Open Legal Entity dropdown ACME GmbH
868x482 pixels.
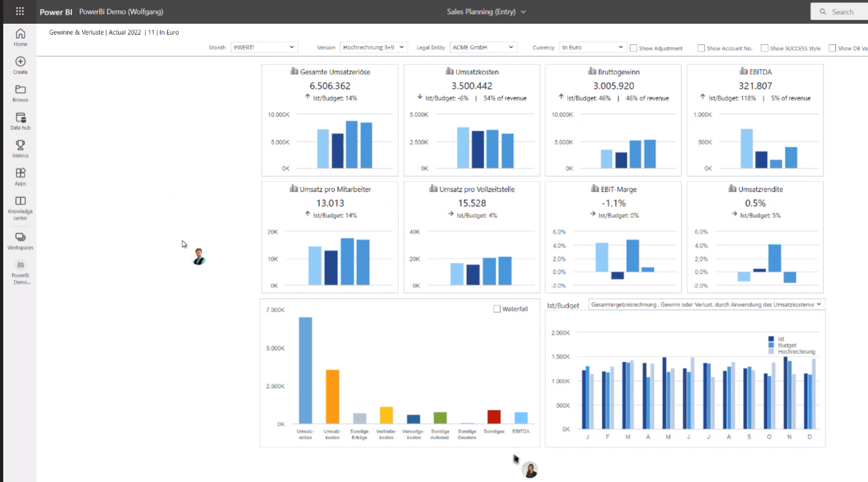pyautogui.click(x=483, y=48)
